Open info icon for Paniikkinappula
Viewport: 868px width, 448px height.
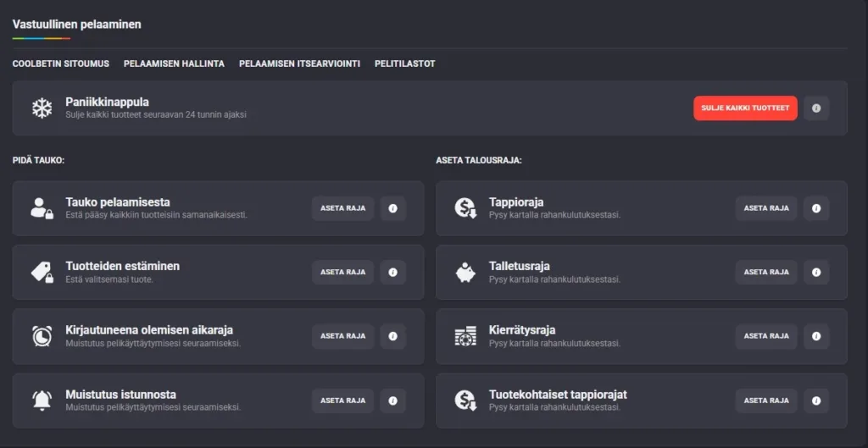coord(816,108)
